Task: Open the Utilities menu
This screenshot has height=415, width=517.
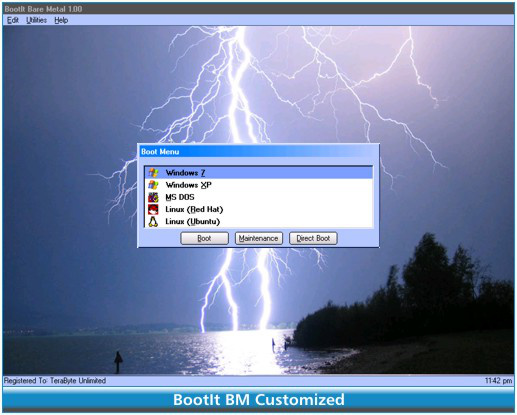Action: [x=36, y=20]
